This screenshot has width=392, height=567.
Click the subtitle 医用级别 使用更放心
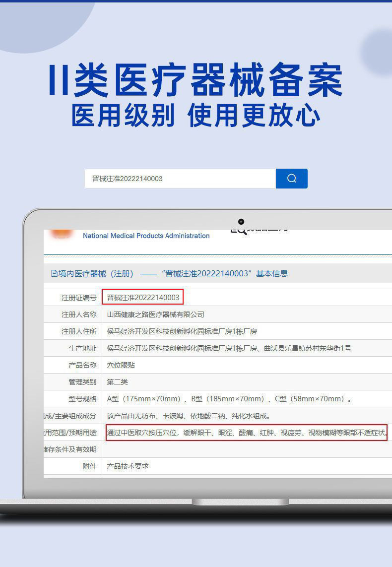coord(196,116)
